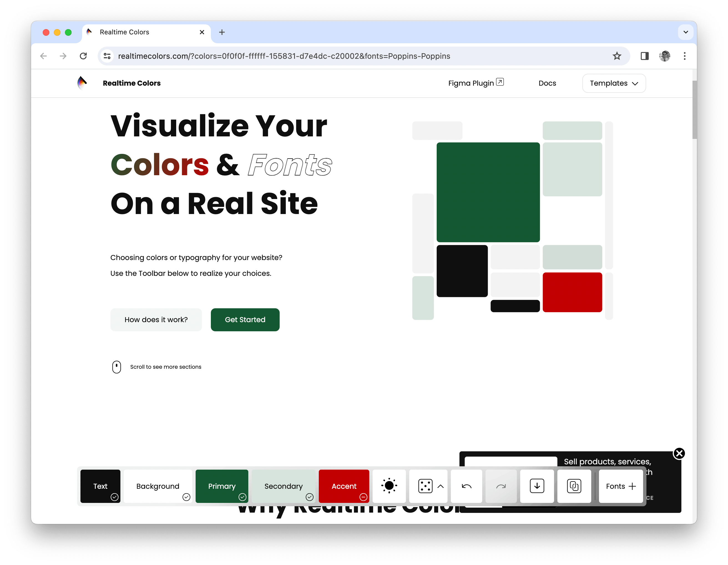Toggle the Accent color minus badge
This screenshot has width=728, height=565.
pyautogui.click(x=363, y=497)
